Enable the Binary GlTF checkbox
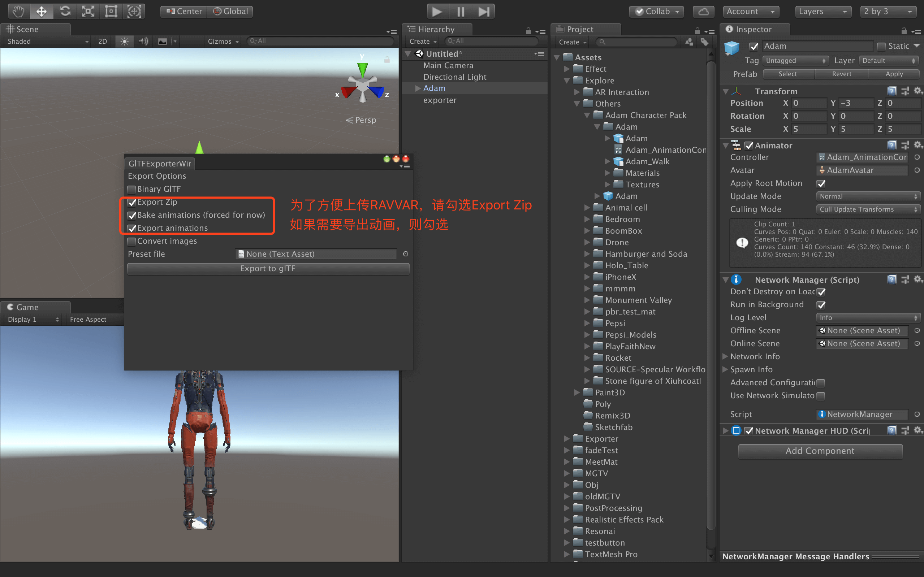Viewport: 924px width, 577px height. [x=132, y=189]
